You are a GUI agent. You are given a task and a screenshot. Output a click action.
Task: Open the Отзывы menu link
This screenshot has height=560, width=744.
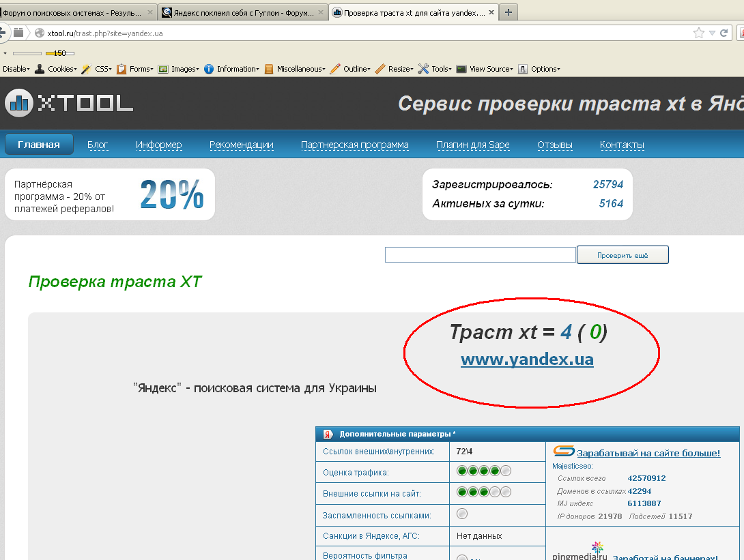pyautogui.click(x=555, y=145)
